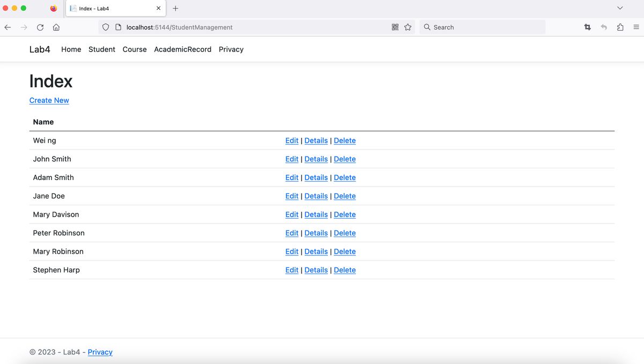Delete the Mary Robinson record

coord(345,251)
